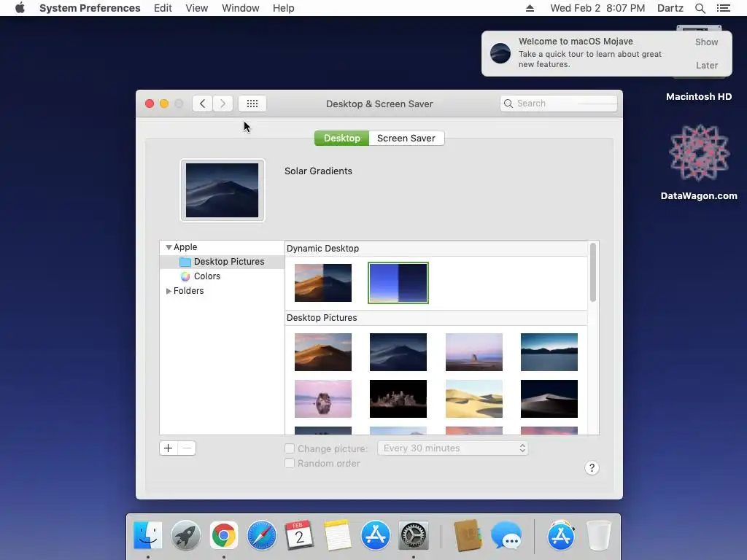Open the View menu

(197, 8)
